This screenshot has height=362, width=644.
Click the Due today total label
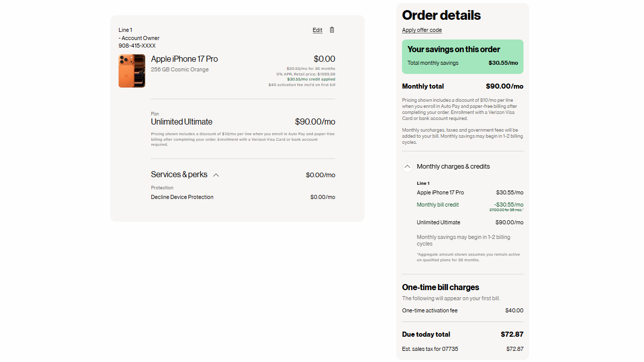[426, 334]
